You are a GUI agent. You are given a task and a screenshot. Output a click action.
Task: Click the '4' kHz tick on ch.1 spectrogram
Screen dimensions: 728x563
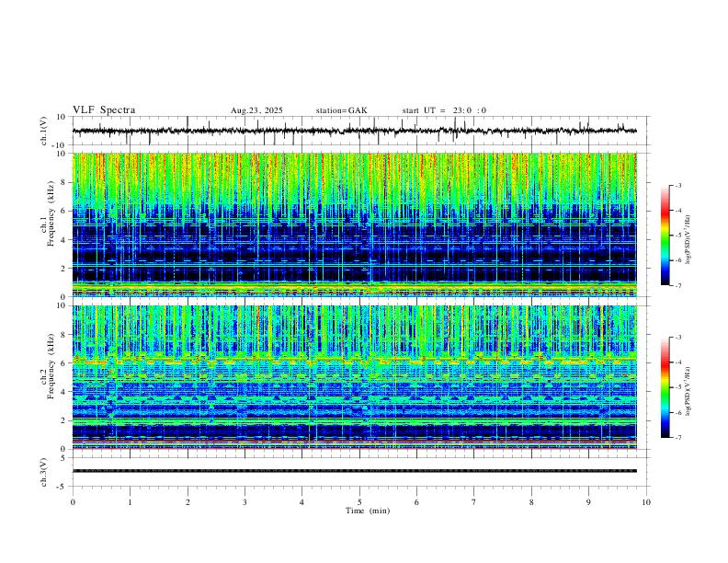pos(63,240)
